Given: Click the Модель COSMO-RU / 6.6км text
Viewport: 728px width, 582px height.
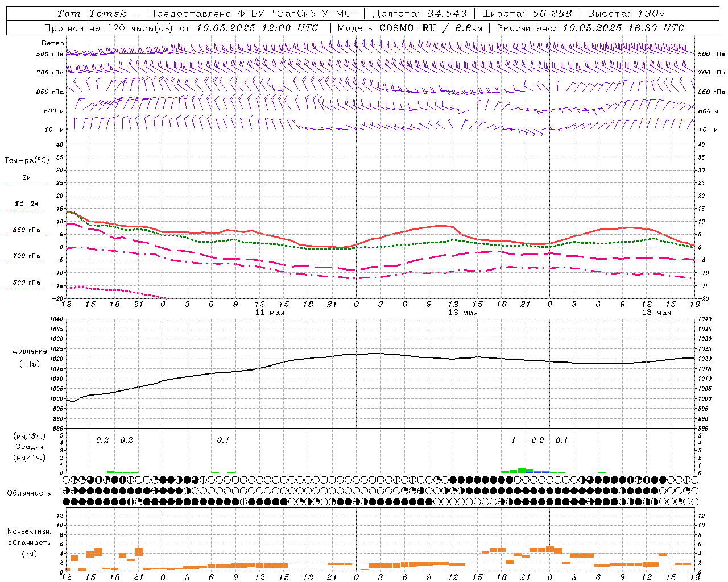Looking at the screenshot, I should click(x=409, y=28).
